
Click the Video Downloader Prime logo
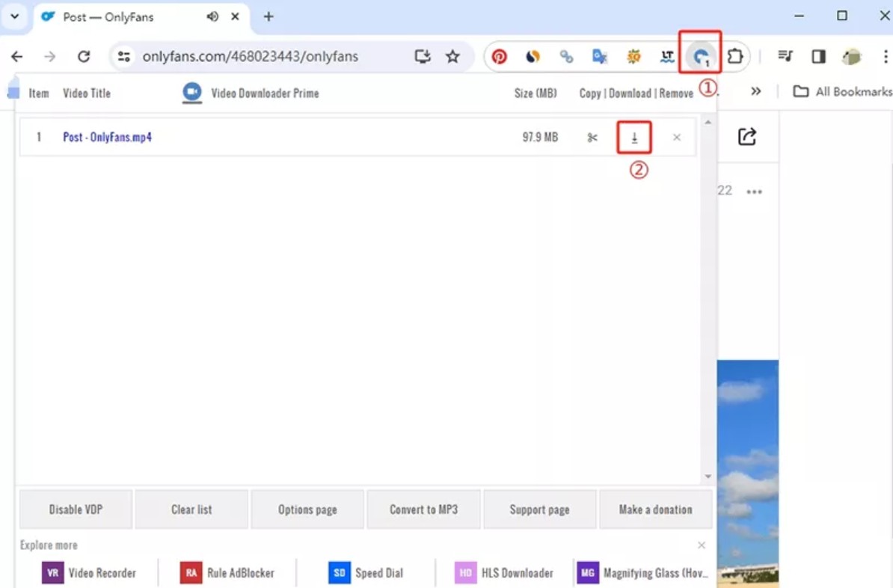[x=192, y=93]
